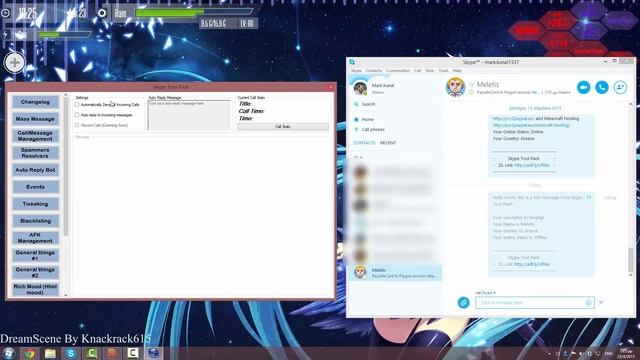
Task: Open green Camtasia icon on taskbar
Action: (x=91, y=353)
